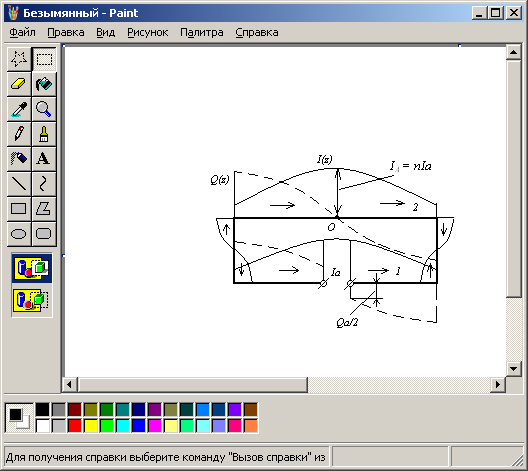Click the vertical scrollbar up arrow

coord(514,52)
